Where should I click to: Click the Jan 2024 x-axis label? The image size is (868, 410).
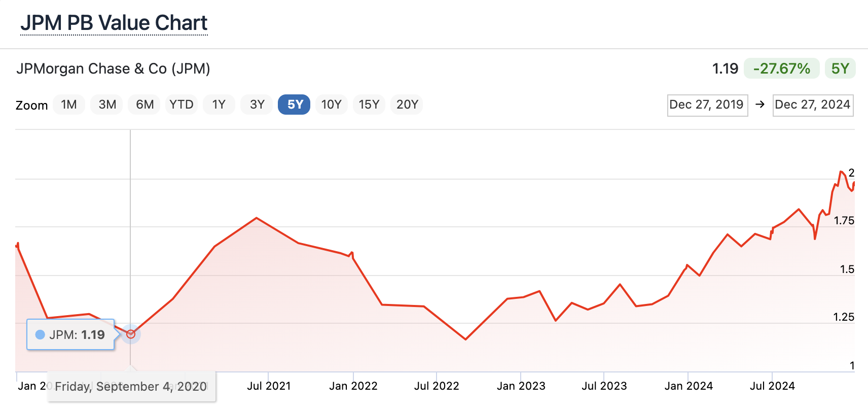[x=688, y=386]
